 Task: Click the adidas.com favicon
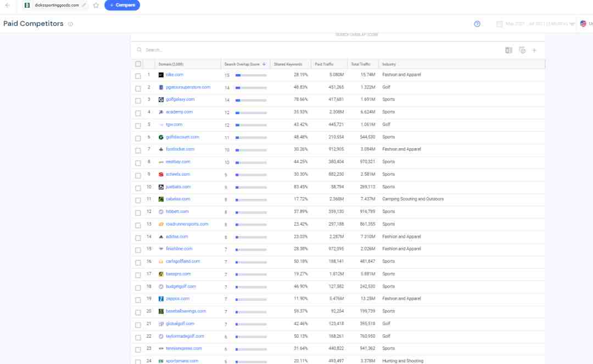pos(161,237)
